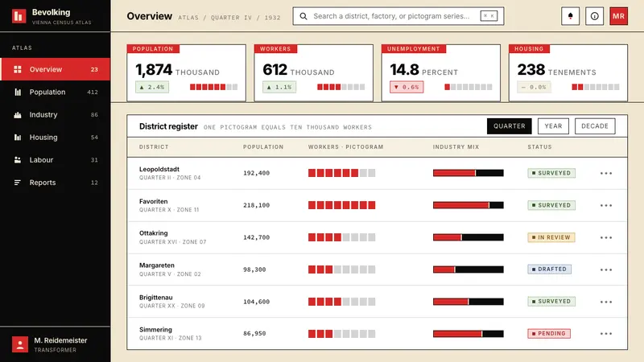Click the QUARTER IV breadcrumb

tap(231, 18)
